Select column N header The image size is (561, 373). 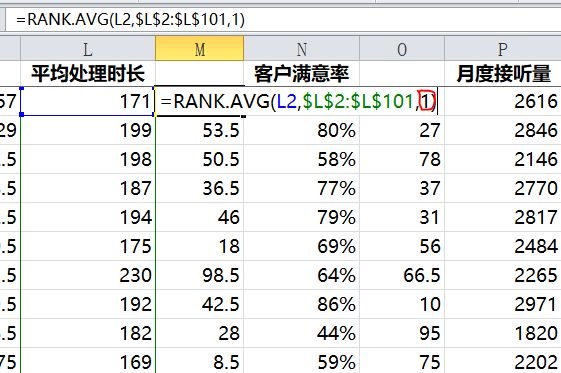pyautogui.click(x=302, y=49)
